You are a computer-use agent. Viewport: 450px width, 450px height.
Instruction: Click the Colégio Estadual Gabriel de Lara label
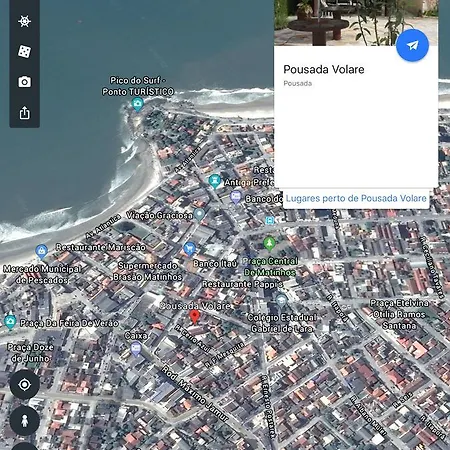(282, 323)
